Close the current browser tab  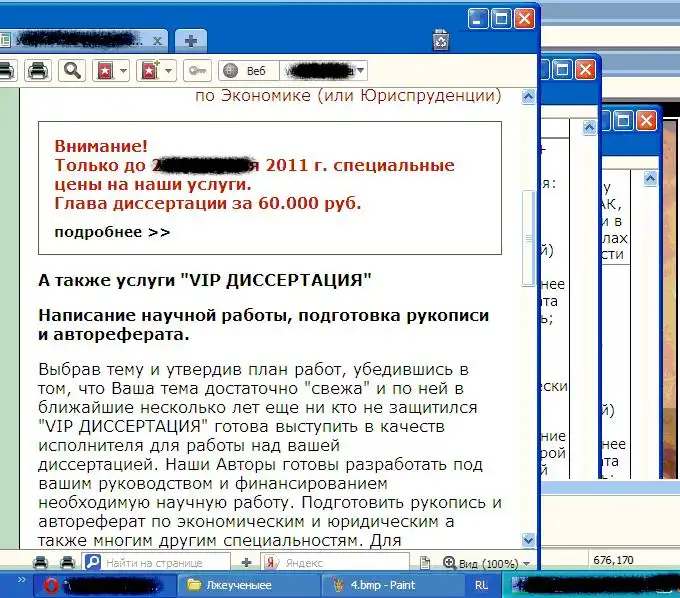pyautogui.click(x=157, y=40)
